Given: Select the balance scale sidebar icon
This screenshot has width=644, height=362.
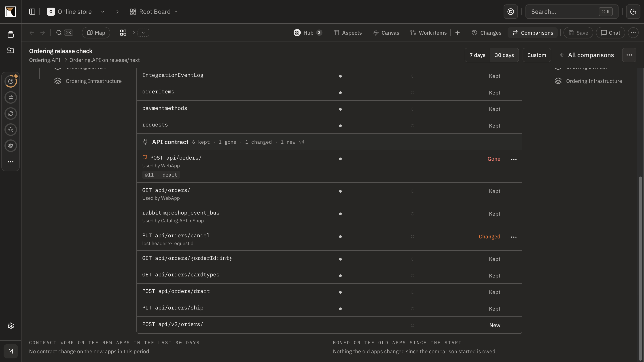Looking at the screenshot, I should [x=11, y=146].
